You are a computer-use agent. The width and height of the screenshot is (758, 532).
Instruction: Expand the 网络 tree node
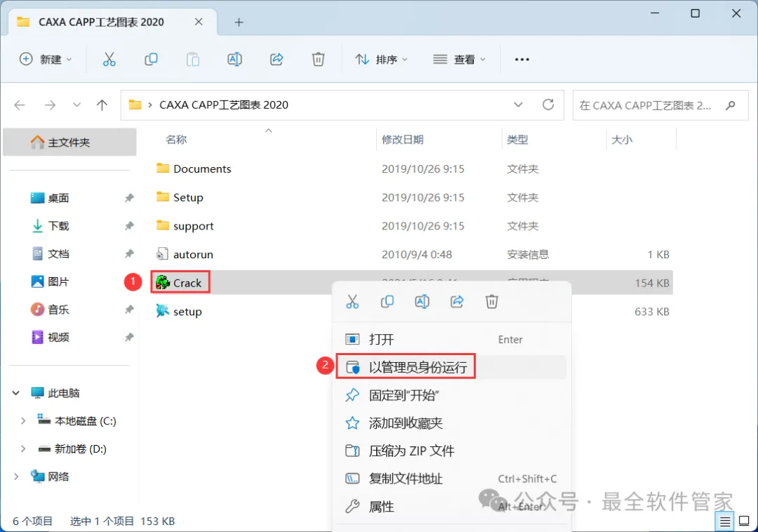point(16,477)
